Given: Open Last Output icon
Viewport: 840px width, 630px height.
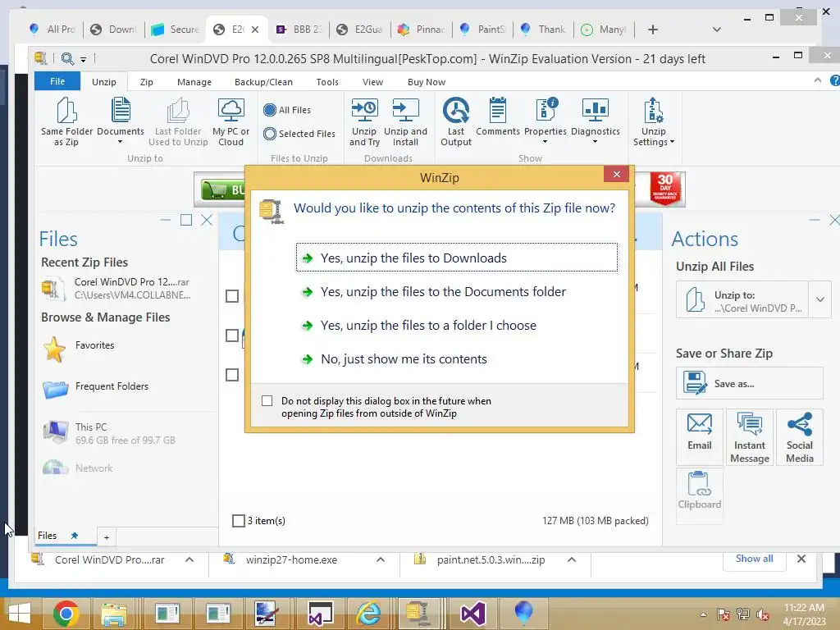Looking at the screenshot, I should (x=456, y=111).
